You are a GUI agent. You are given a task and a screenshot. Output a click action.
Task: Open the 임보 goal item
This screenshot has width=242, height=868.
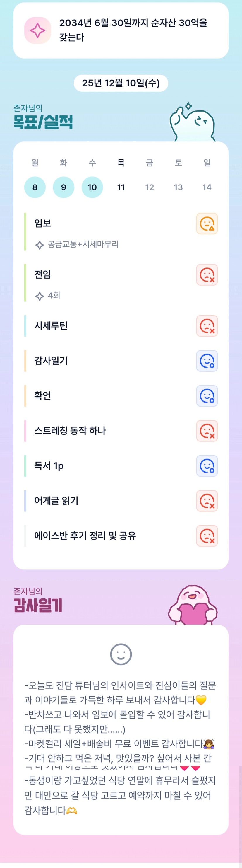point(43,224)
